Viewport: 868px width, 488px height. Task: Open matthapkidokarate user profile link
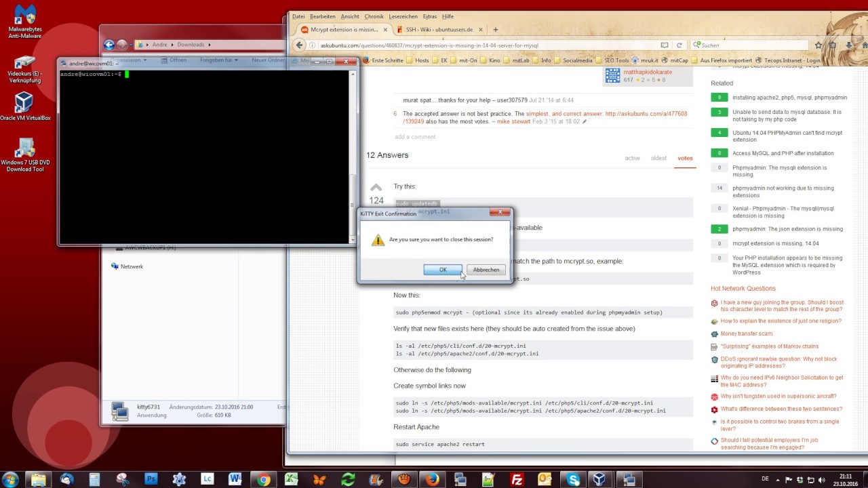click(x=648, y=71)
